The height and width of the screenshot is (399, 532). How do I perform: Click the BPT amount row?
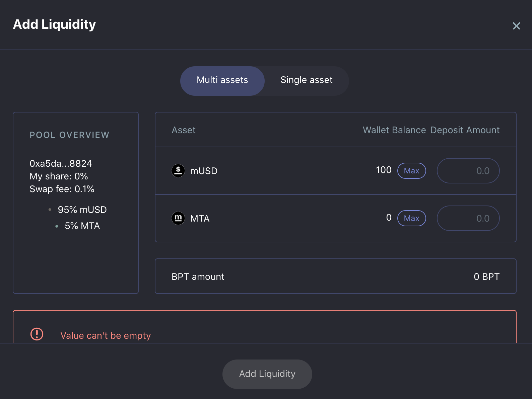pyautogui.click(x=335, y=276)
